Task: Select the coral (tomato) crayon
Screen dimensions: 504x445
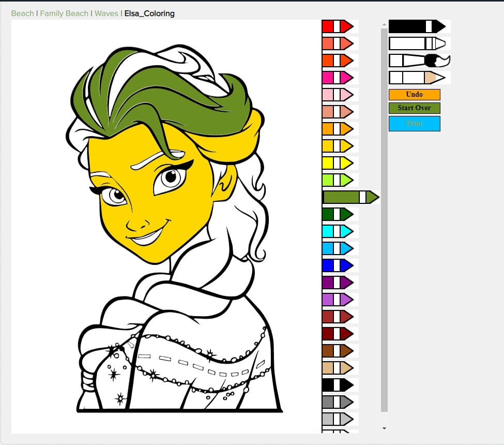Action: pos(338,43)
